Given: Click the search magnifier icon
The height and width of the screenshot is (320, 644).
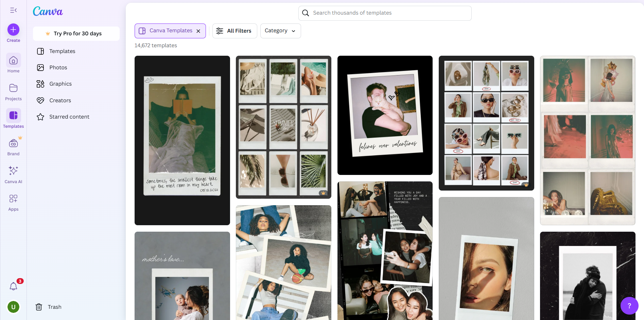Looking at the screenshot, I should click(x=306, y=13).
